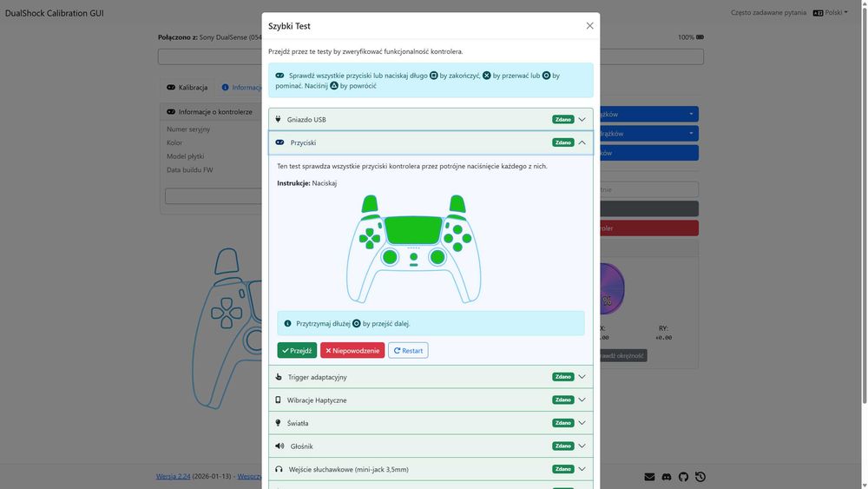Open the Wersja 2.24 link
The image size is (868, 489).
174,476
